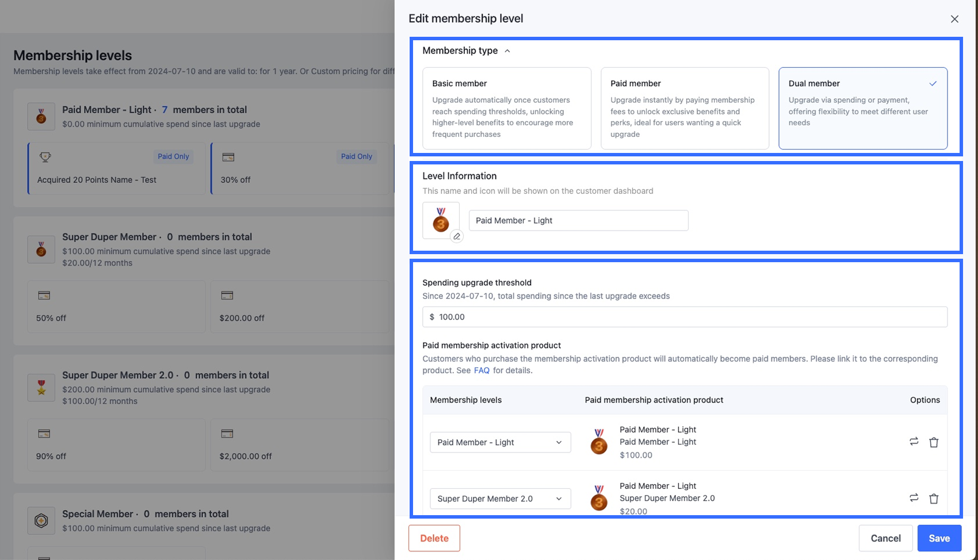Close the Edit membership level panel
The image size is (978, 560).
pyautogui.click(x=954, y=19)
